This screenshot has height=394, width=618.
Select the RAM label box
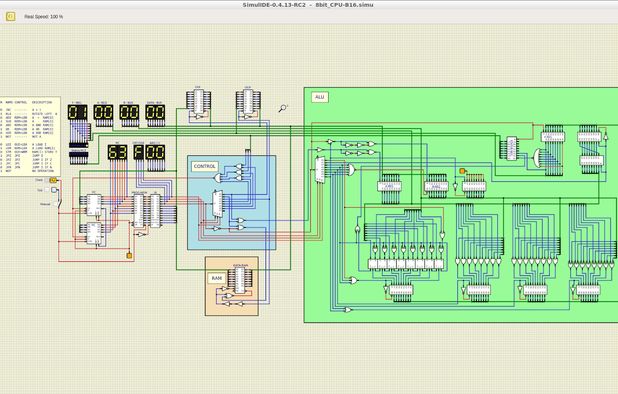pos(217,278)
